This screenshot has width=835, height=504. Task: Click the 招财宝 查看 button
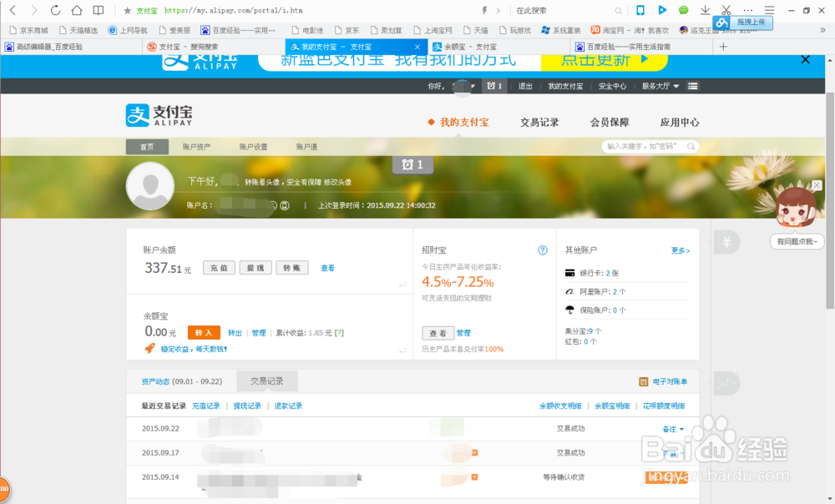pos(438,333)
